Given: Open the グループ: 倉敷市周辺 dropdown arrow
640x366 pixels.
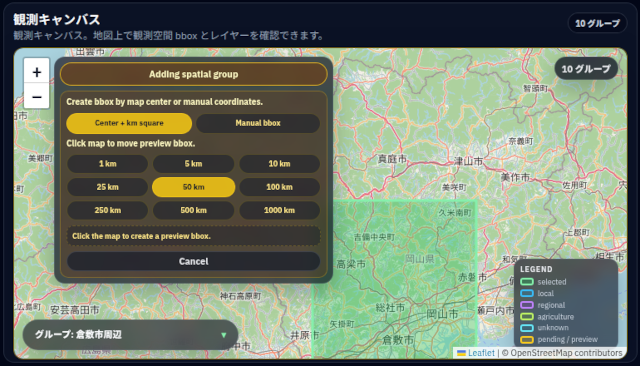Looking at the screenshot, I should [224, 335].
